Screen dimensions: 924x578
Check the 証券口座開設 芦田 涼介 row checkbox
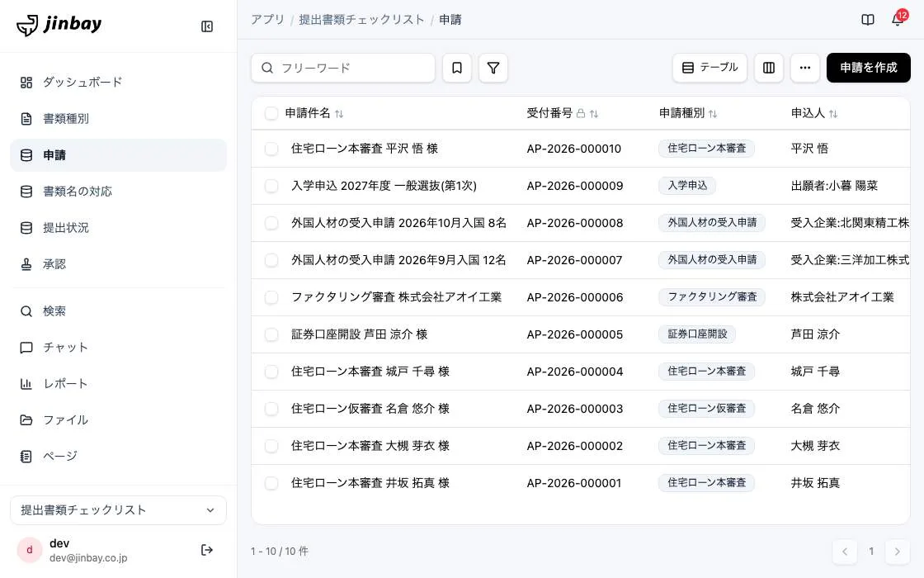click(x=271, y=334)
